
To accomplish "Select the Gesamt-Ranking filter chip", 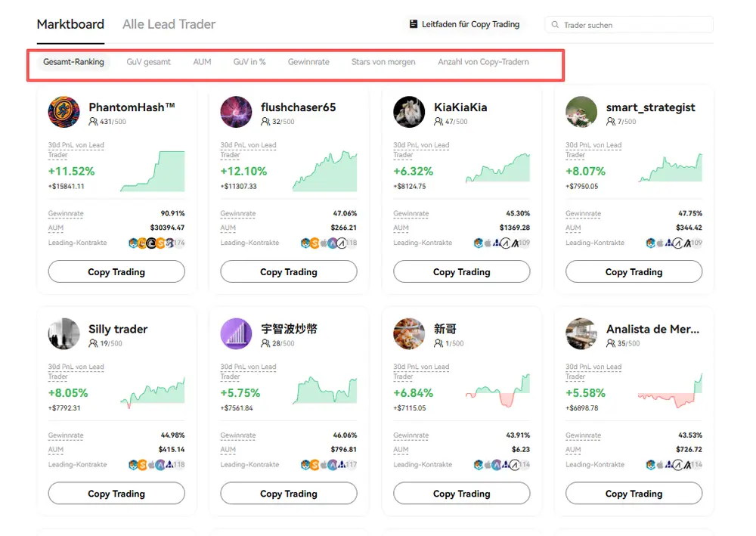I will 73,62.
